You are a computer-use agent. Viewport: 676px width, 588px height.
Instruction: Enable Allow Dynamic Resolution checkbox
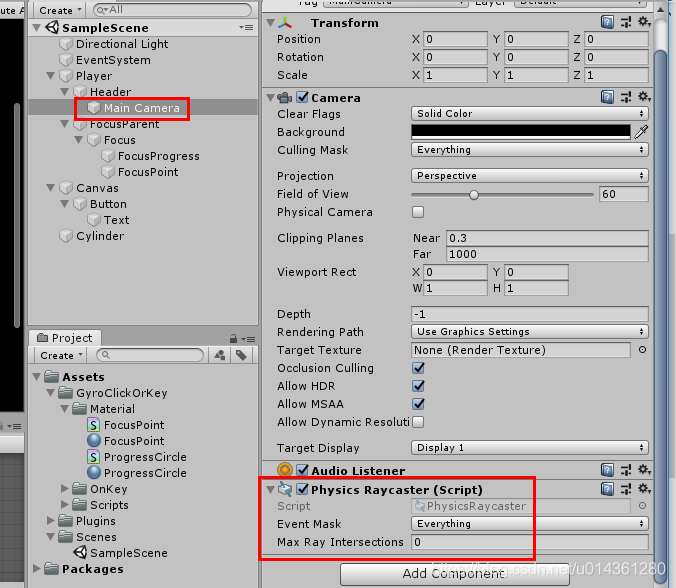418,422
